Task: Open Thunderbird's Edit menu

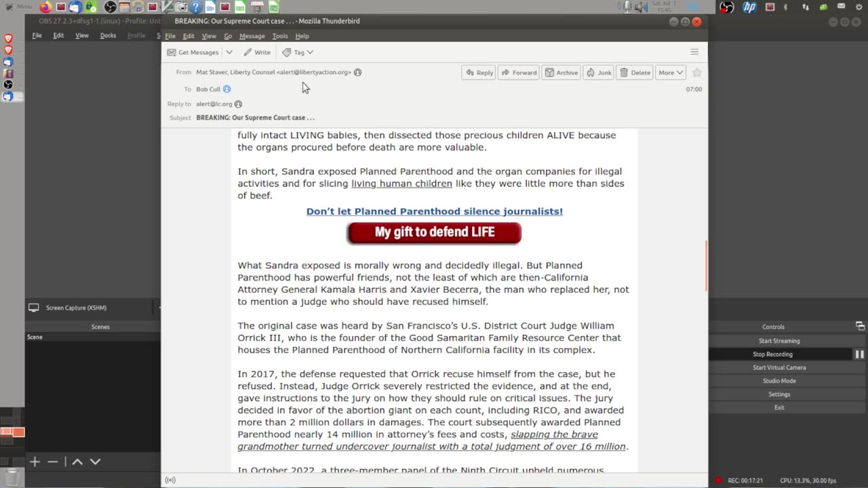Action: [x=189, y=36]
